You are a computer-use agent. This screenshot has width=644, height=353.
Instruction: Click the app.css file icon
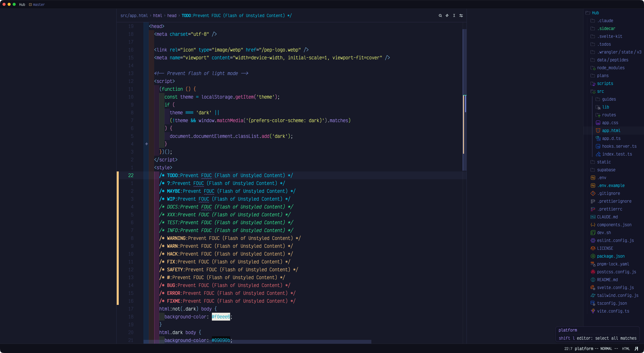(x=598, y=123)
